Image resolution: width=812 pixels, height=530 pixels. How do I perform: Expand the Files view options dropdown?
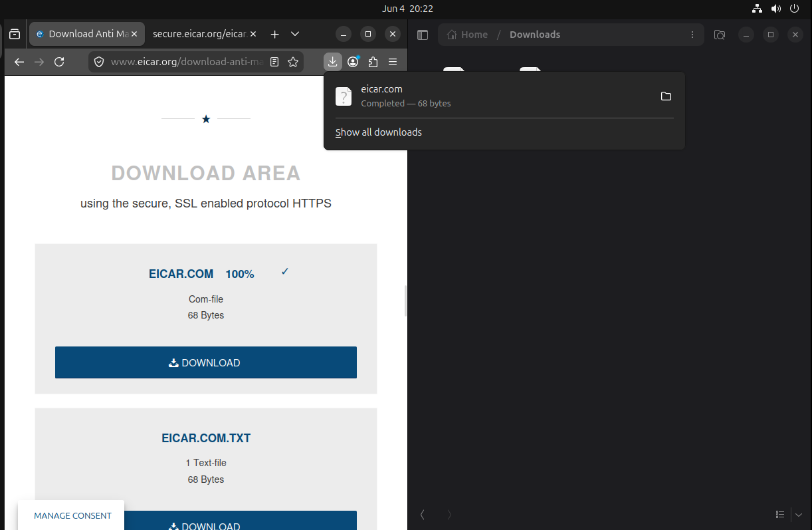[798, 514]
